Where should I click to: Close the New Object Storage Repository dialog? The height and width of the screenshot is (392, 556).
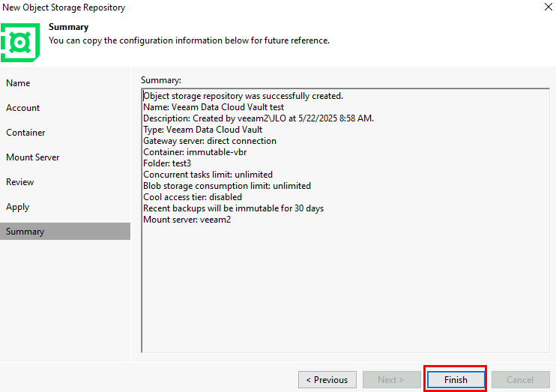point(548,7)
